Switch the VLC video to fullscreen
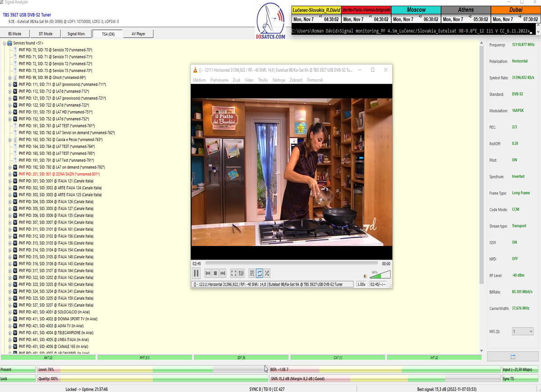This screenshot has height=392, width=541. pos(234,273)
